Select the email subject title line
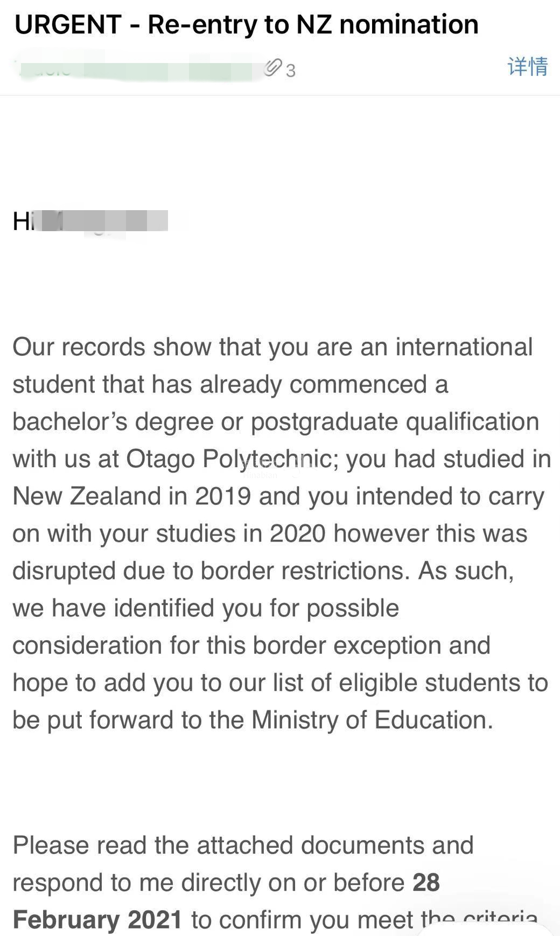560x936 pixels. click(x=247, y=24)
